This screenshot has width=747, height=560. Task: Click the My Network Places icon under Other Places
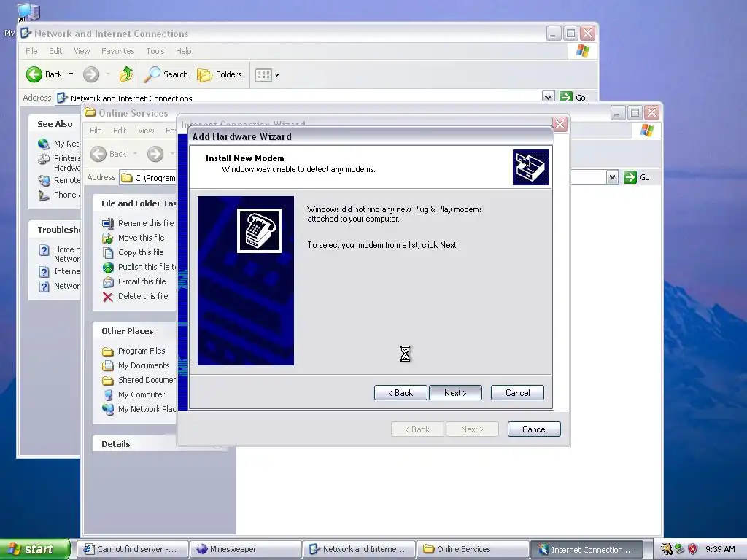point(108,409)
